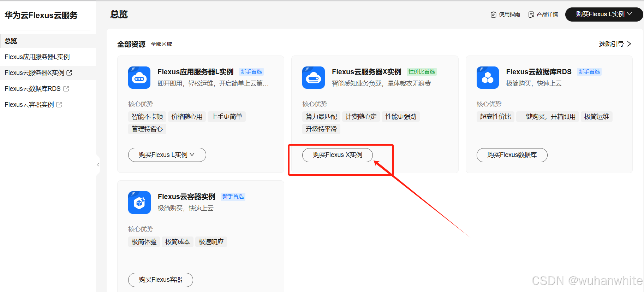Open the 选购引导 chevron arrow
The height and width of the screenshot is (292, 644).
pos(629,44)
